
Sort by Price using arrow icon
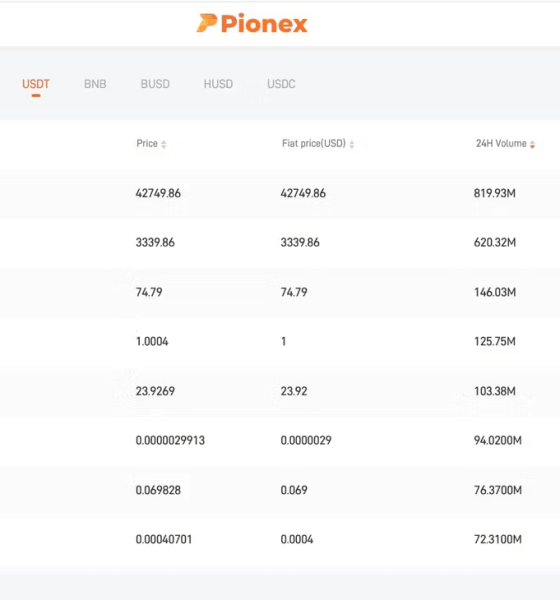pyautogui.click(x=164, y=144)
